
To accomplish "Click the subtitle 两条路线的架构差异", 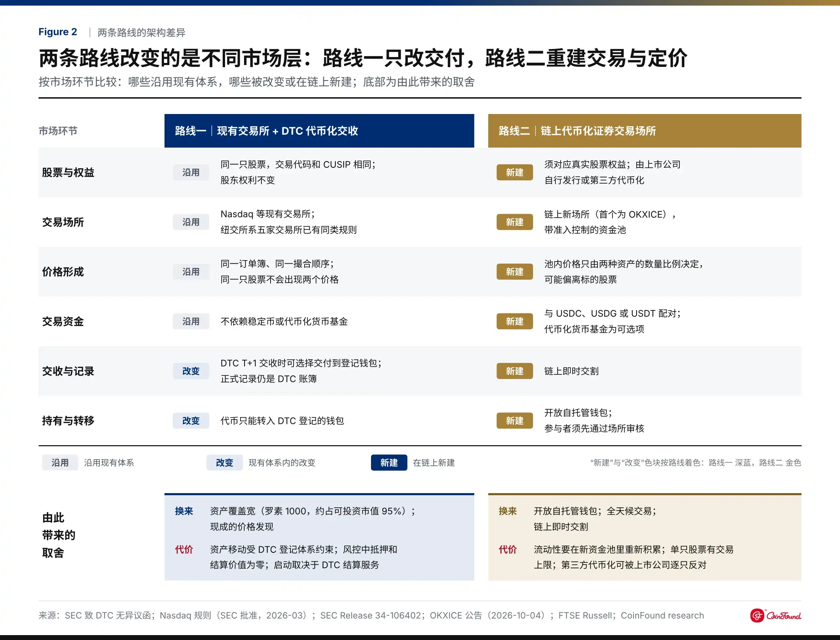I will click(x=141, y=33).
